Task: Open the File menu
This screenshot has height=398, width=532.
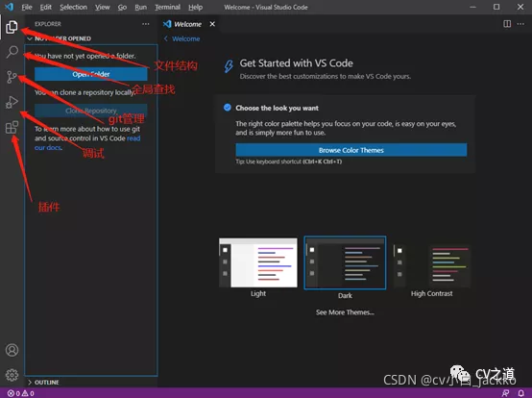Action: point(27,7)
